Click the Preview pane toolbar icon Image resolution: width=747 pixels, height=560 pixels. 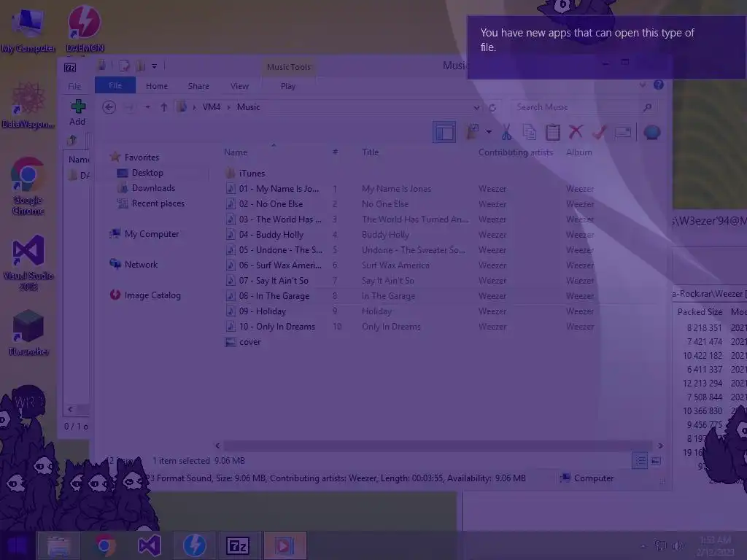point(444,133)
